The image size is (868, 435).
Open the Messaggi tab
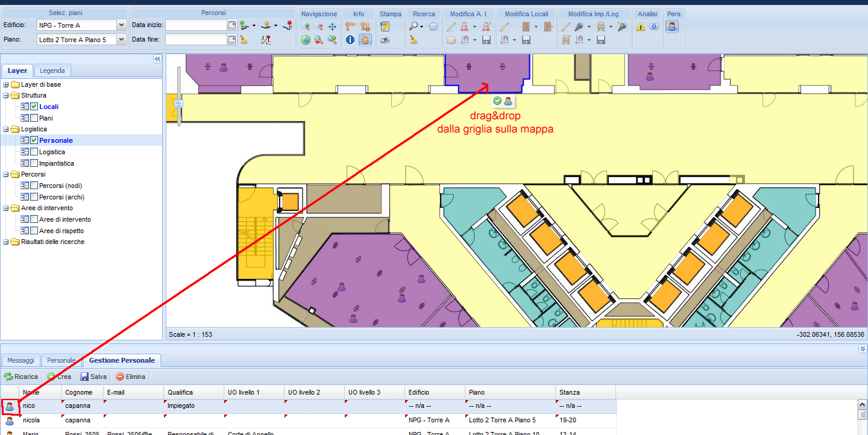click(x=20, y=360)
